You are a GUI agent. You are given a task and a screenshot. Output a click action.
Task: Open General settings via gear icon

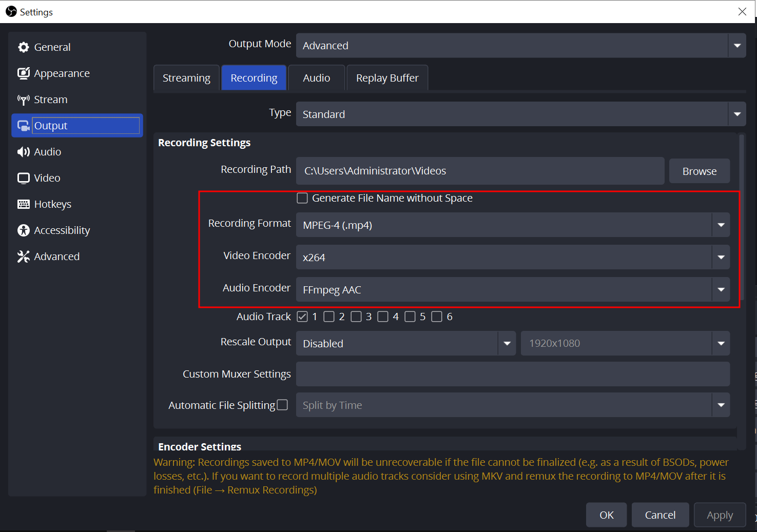(x=23, y=47)
